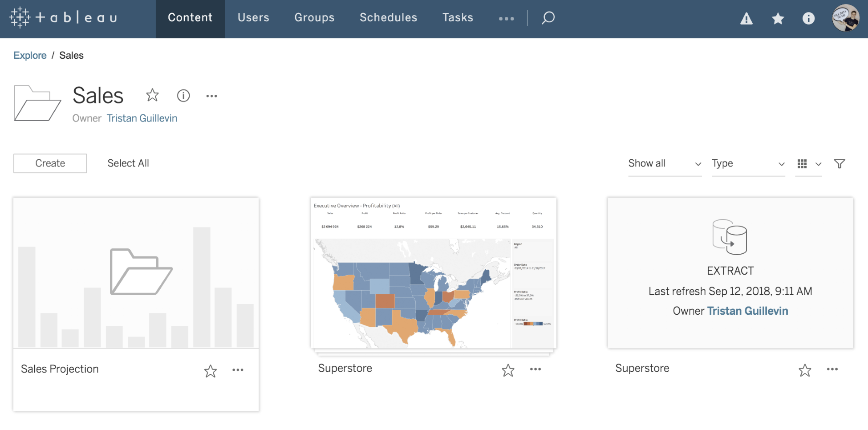
Task: Click the Sales breadcrumb text
Action: pos(71,55)
